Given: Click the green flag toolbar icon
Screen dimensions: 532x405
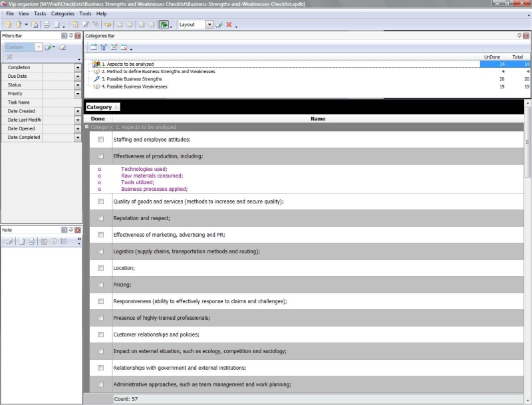Looking at the screenshot, I should [x=164, y=25].
